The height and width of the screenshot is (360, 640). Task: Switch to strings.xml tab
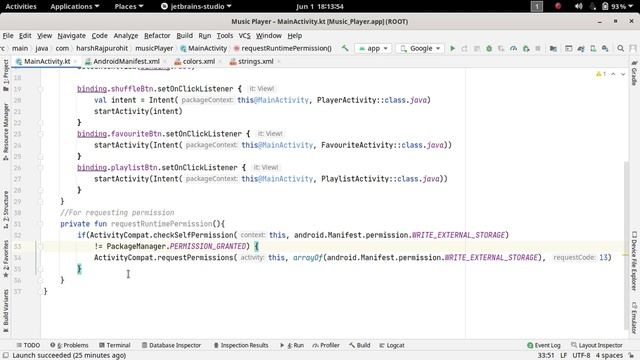[256, 61]
